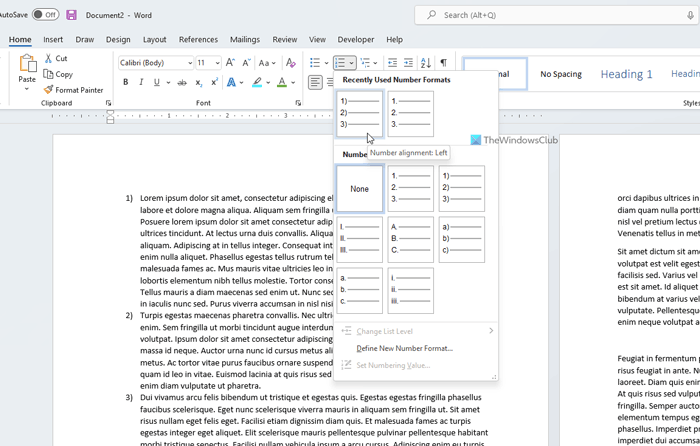700x446 pixels.
Task: Apply the Heading 1 style
Action: 626,74
